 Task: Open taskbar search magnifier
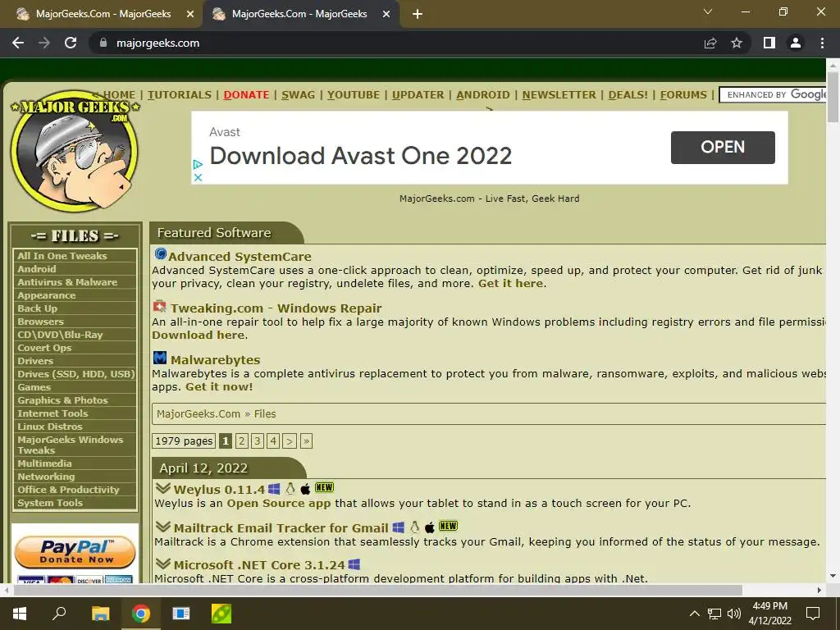(x=59, y=614)
